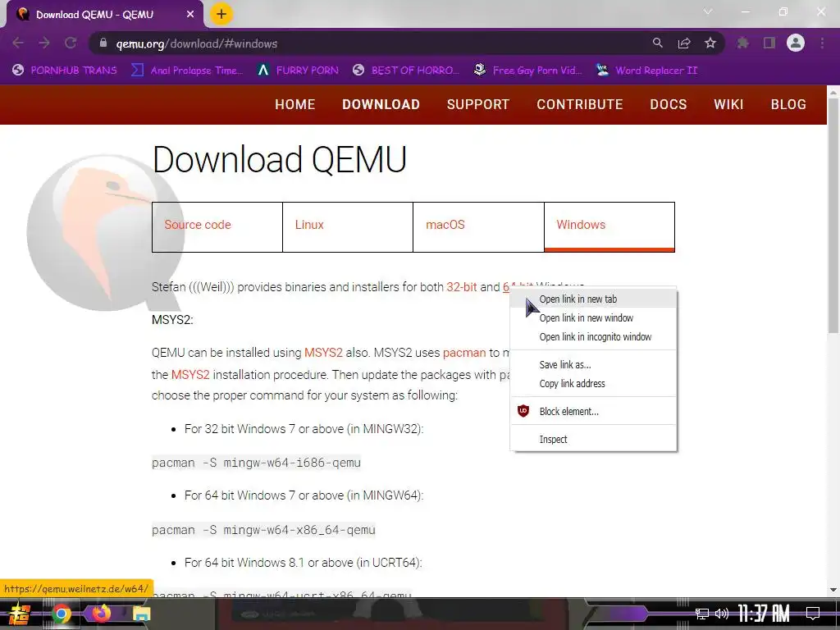Open the tab search chevron
The height and width of the screenshot is (630, 840).
tap(708, 11)
